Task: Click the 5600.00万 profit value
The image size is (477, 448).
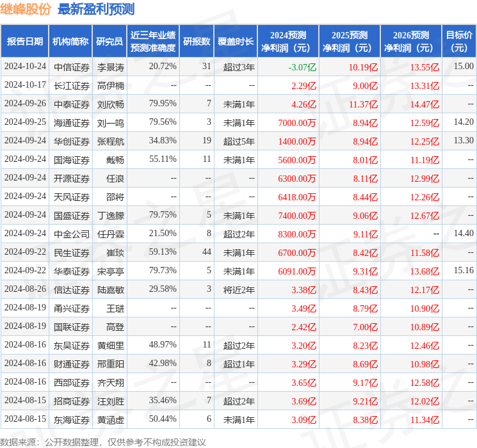Action: [x=297, y=160]
